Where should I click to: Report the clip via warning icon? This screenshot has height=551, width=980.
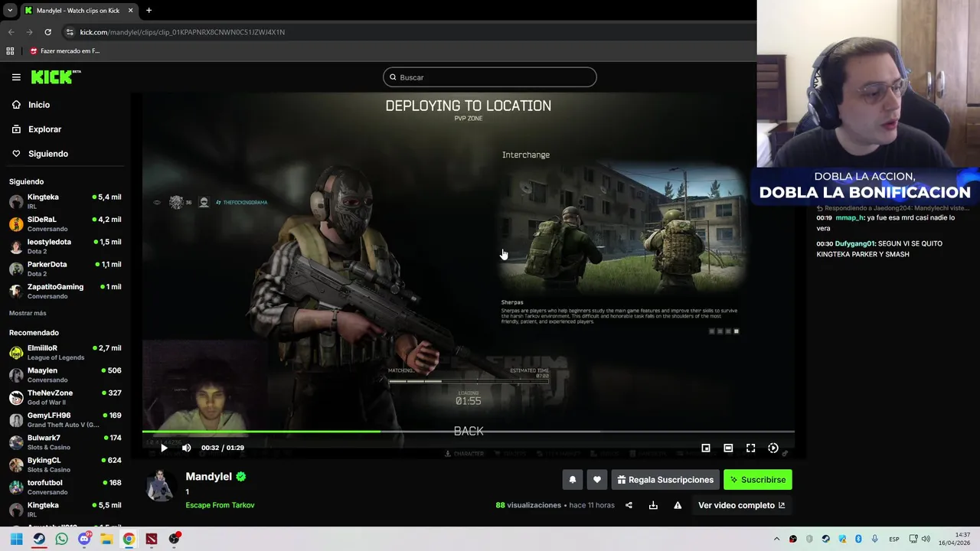point(678,505)
